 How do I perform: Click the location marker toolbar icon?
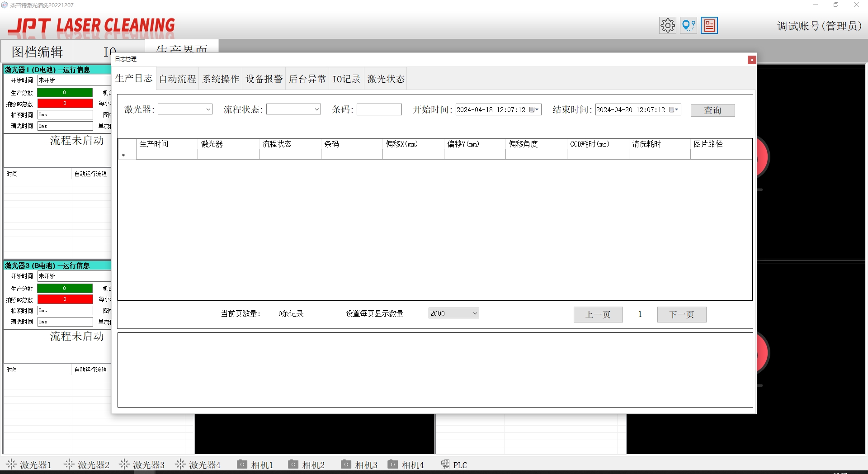tap(688, 25)
